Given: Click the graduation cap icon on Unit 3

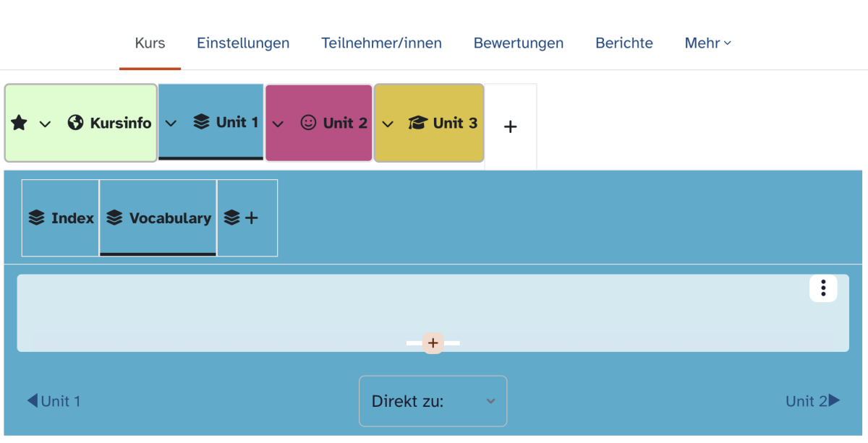Looking at the screenshot, I should tap(417, 123).
